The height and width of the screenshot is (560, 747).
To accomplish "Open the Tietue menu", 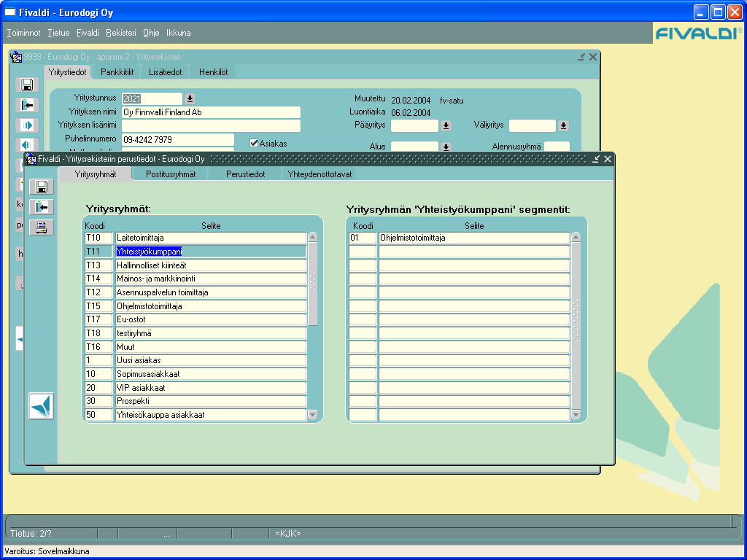I will (x=58, y=33).
